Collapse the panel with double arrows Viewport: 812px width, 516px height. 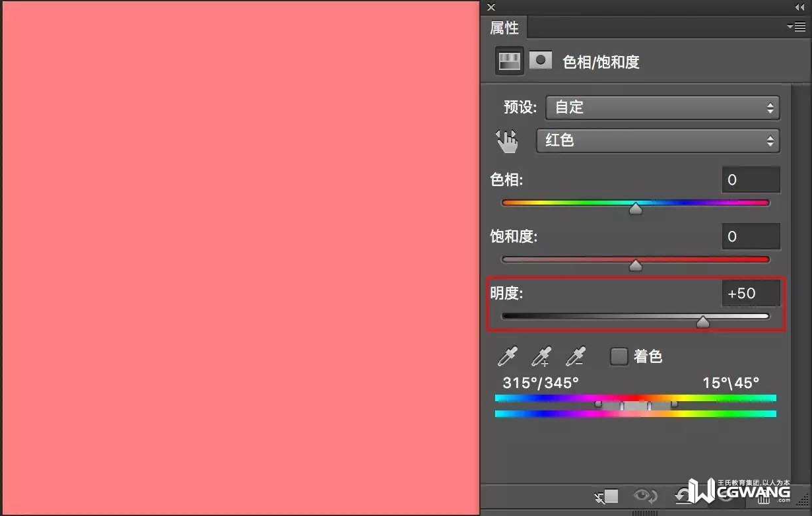[x=799, y=7]
